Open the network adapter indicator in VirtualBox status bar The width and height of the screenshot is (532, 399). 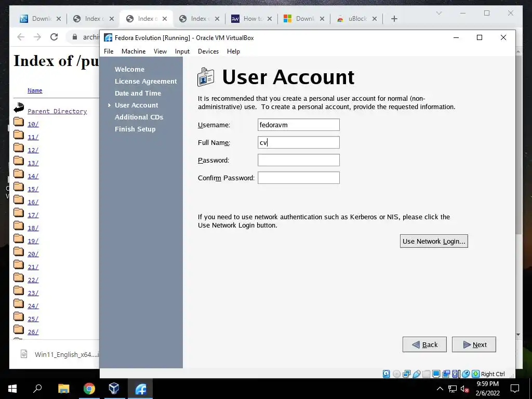click(x=406, y=374)
